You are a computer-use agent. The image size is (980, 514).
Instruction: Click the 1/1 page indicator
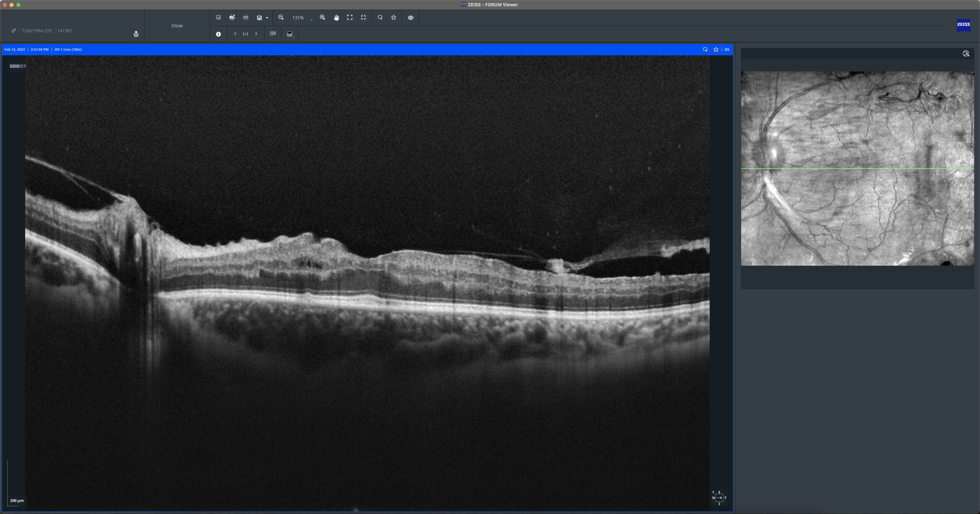tap(245, 34)
